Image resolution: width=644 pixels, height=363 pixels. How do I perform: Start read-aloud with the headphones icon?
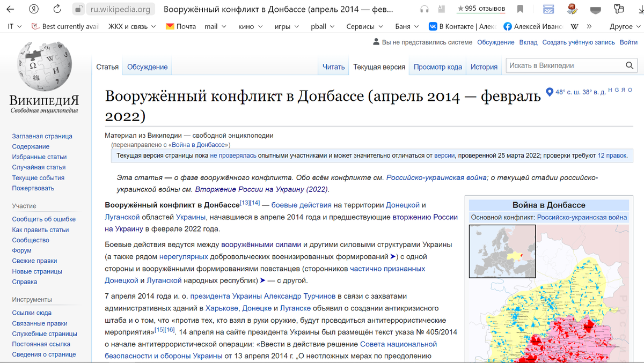[425, 9]
